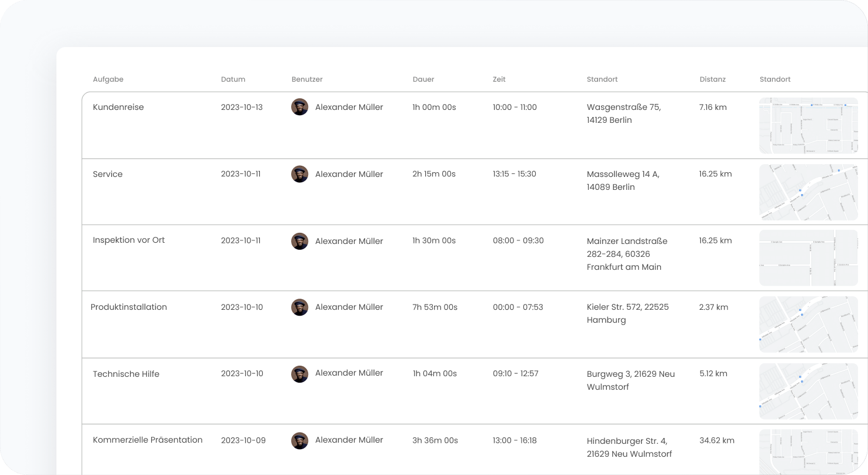
Task: Click the avatar in Produktinstallation row
Action: [x=300, y=307]
